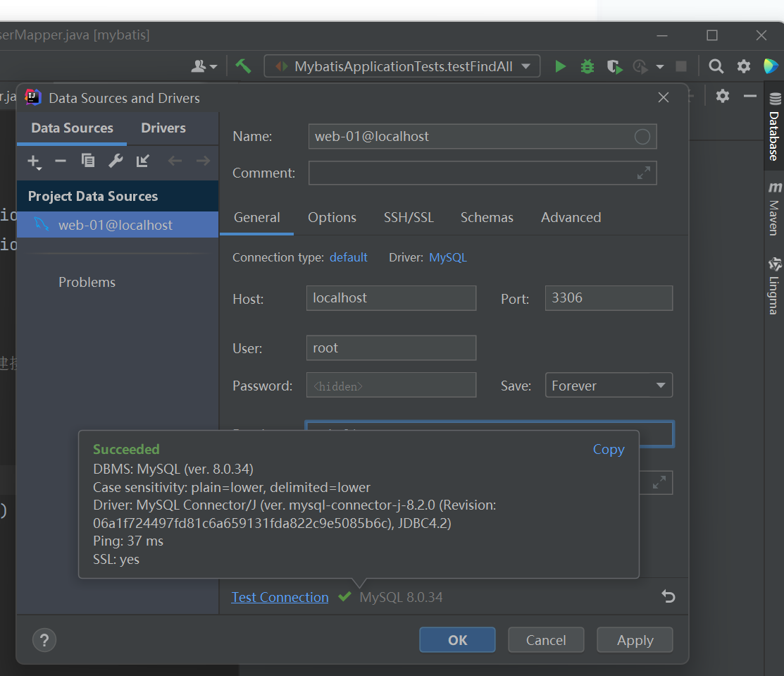The image size is (784, 676).
Task: Open data source properties wrench icon
Action: click(x=115, y=161)
